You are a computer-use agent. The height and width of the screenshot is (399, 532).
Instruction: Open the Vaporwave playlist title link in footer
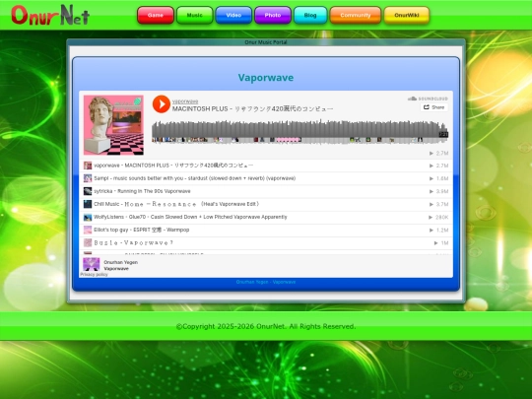coord(116,268)
